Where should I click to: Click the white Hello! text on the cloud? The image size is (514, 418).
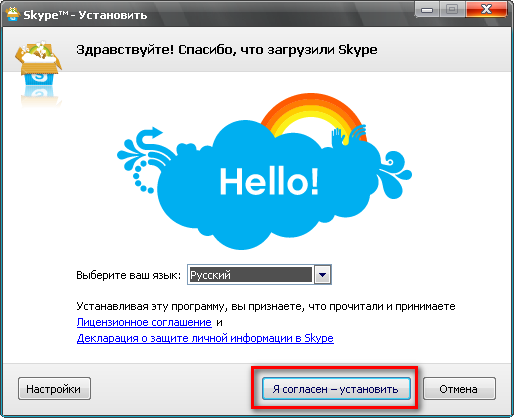click(269, 181)
